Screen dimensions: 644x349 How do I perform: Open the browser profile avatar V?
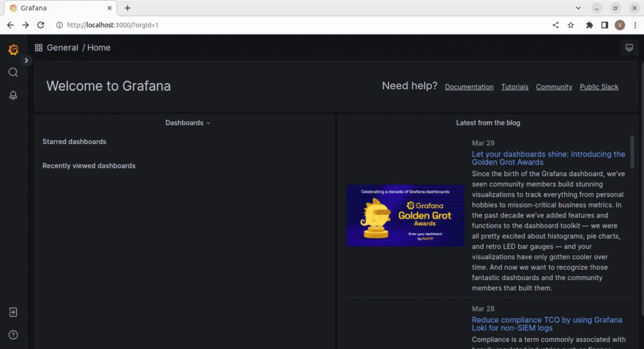[x=619, y=25]
